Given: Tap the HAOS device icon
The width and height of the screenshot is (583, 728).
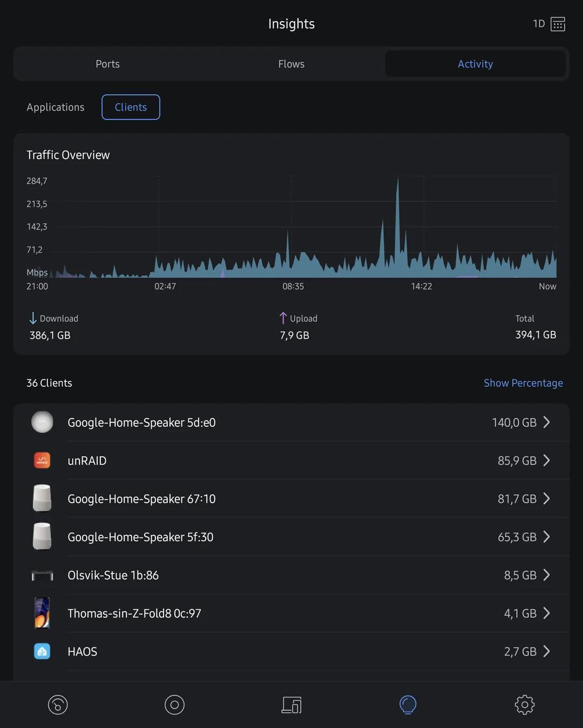Looking at the screenshot, I should 42,651.
